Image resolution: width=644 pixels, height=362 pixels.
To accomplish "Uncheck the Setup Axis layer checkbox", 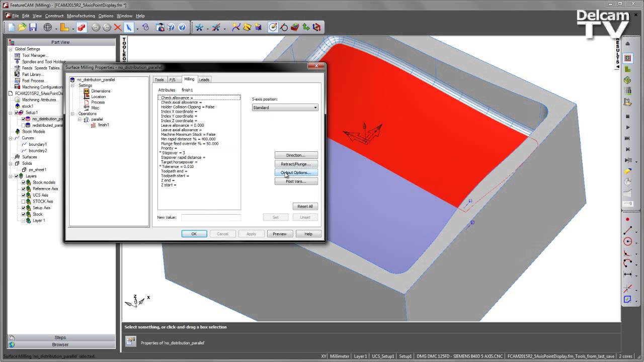I will coord(23,208).
